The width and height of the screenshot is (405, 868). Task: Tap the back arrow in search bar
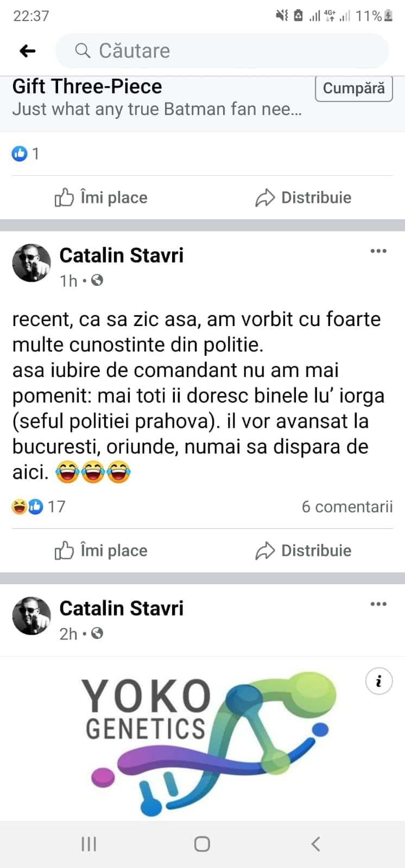27,51
